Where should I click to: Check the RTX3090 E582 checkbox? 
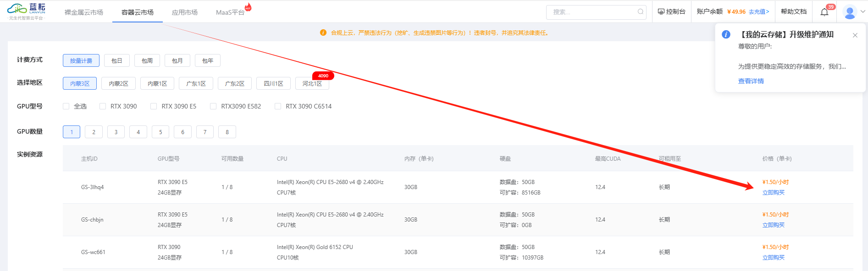(213, 106)
